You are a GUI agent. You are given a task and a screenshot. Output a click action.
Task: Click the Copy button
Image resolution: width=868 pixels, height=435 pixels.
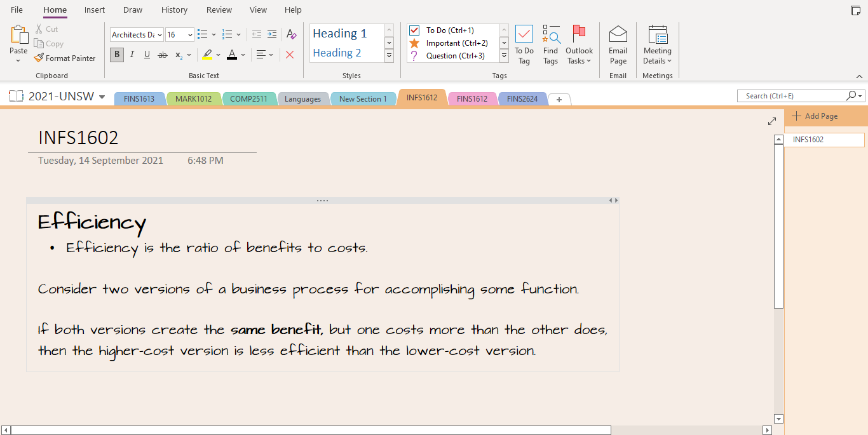pos(48,44)
